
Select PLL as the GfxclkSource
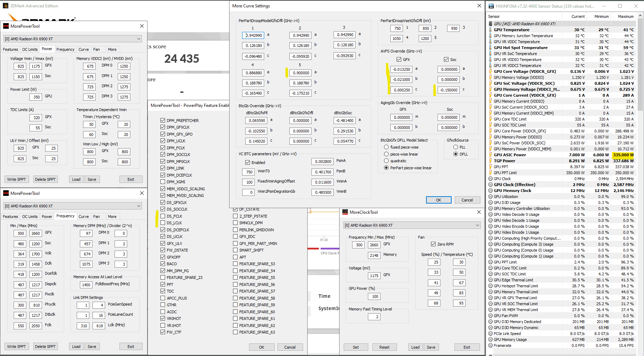(455, 147)
